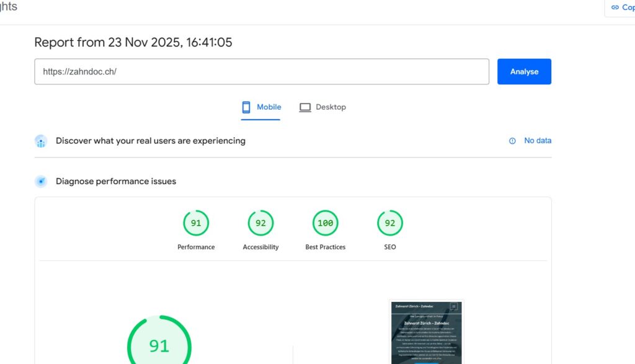Click the real users experience section icon
Viewport: 635px width, 364px height.
pos(41,141)
